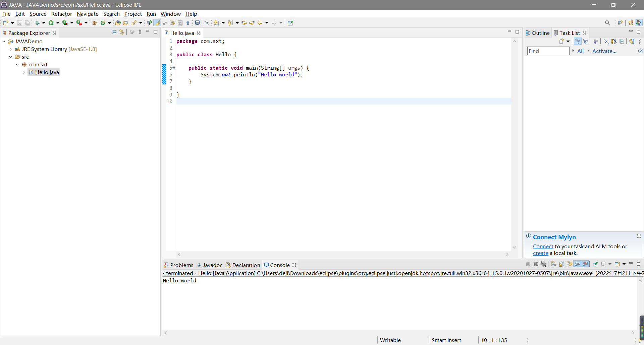Click the Search flashlight toolbar icon

coord(134,23)
